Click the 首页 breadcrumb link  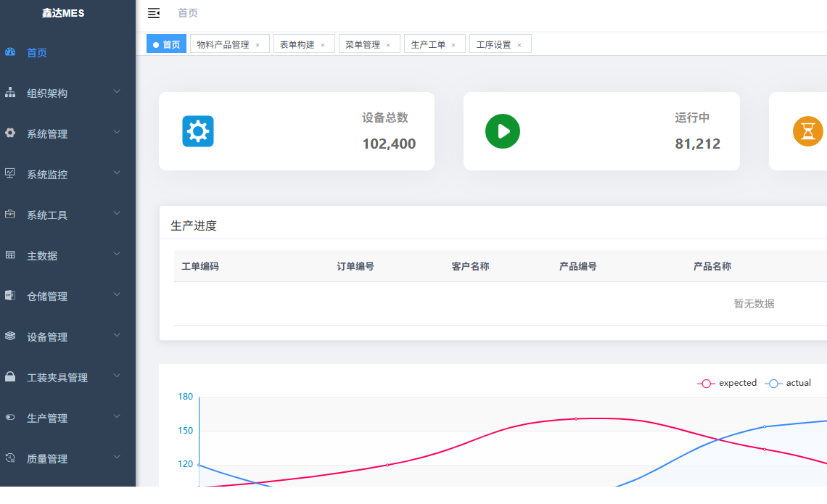pos(188,13)
